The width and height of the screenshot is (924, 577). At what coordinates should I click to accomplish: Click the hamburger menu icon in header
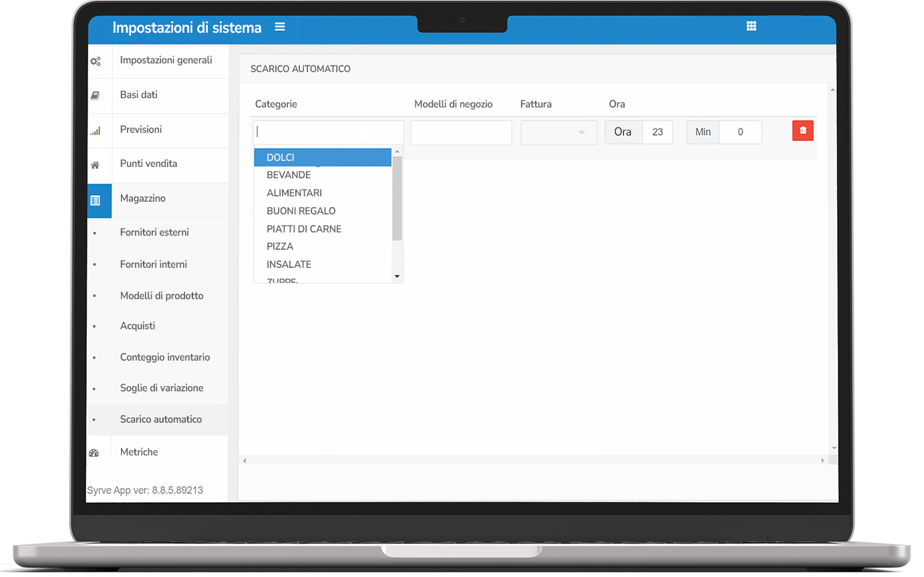click(280, 27)
